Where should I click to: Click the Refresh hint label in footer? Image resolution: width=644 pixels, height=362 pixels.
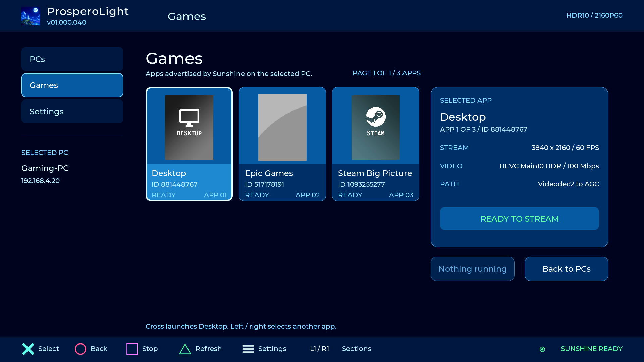(x=209, y=349)
